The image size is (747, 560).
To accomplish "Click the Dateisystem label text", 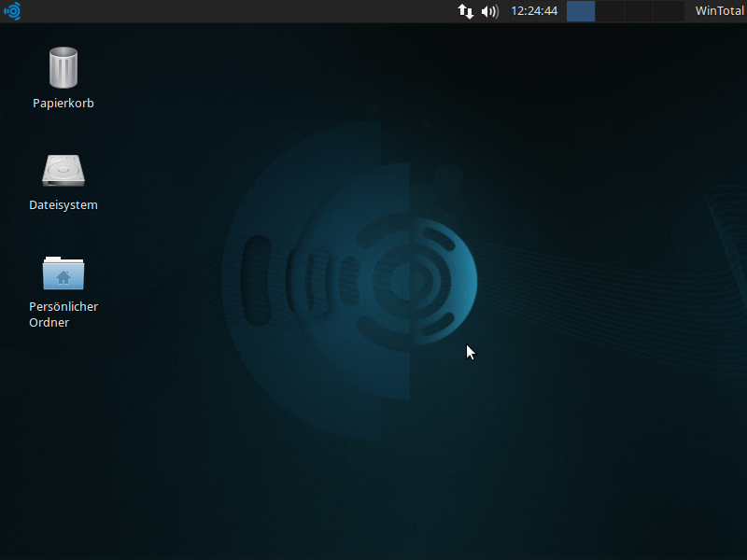I will pos(63,205).
